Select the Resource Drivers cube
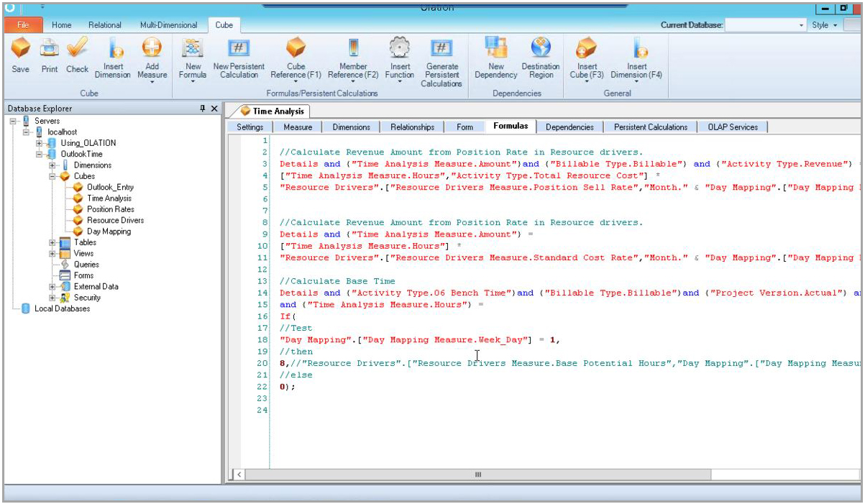 115,221
